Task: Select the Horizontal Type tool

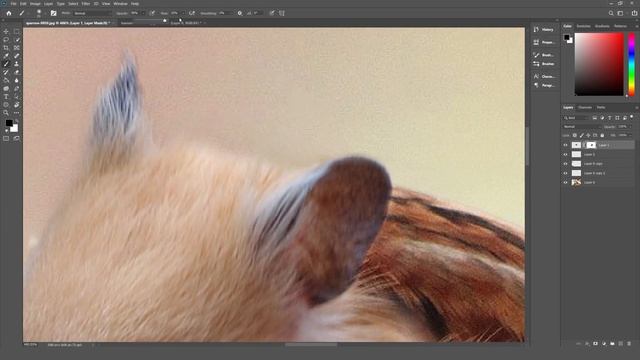Action: (x=6, y=97)
